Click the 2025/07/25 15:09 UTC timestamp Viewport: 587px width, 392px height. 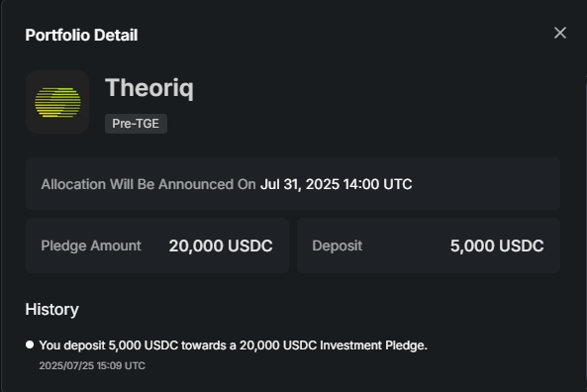coord(92,365)
